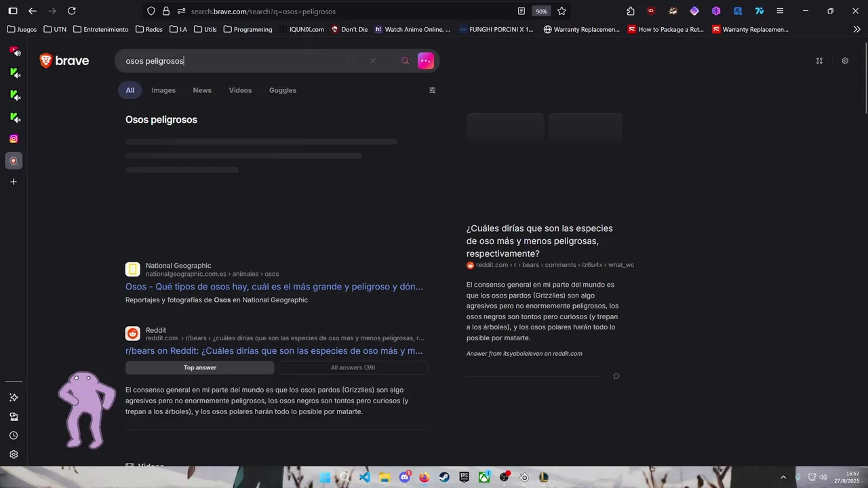Open a new tab with plus icon
868x488 pixels.
(14, 182)
